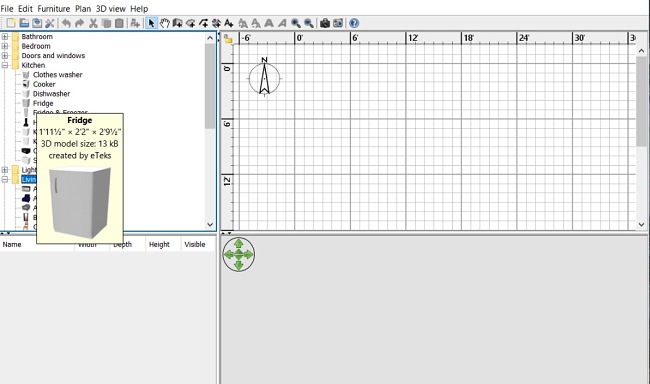Choose the Pan hand tool
This screenshot has width=650, height=384.
(165, 23)
